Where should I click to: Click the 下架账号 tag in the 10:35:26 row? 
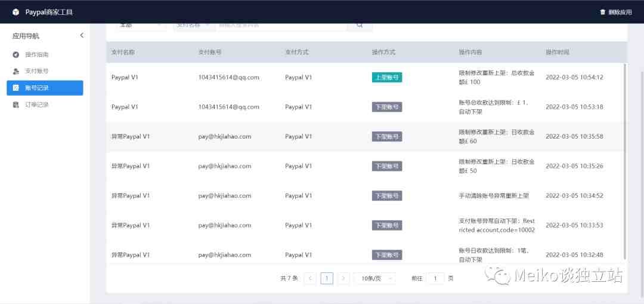point(387,166)
